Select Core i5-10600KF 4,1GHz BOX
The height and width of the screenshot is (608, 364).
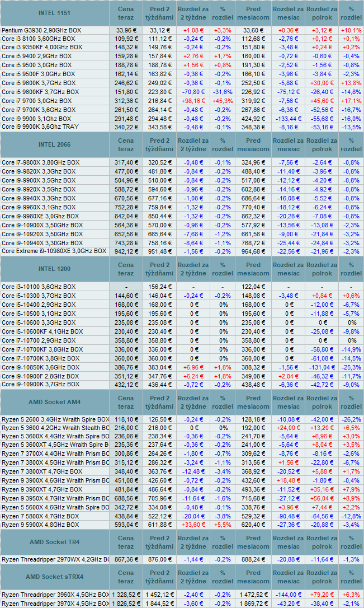click(42, 331)
